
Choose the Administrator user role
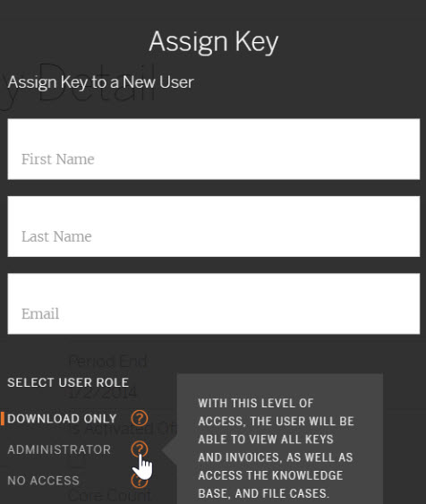point(59,449)
